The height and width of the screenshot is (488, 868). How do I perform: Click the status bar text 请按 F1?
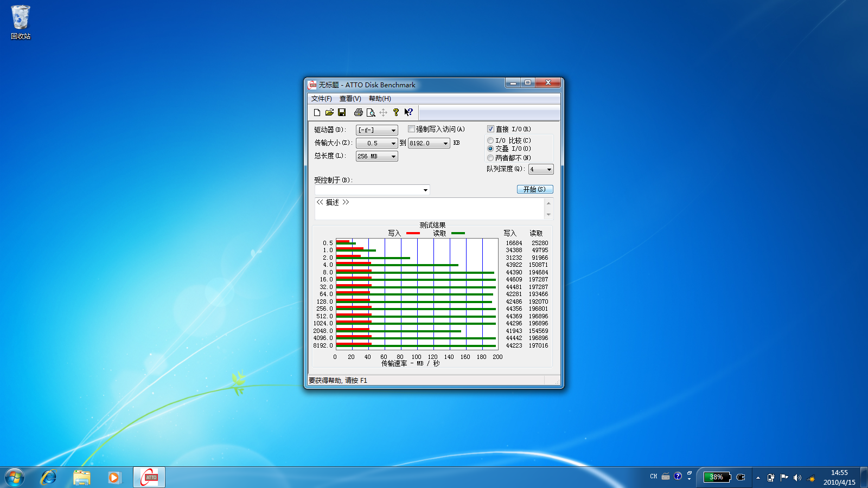tap(356, 381)
